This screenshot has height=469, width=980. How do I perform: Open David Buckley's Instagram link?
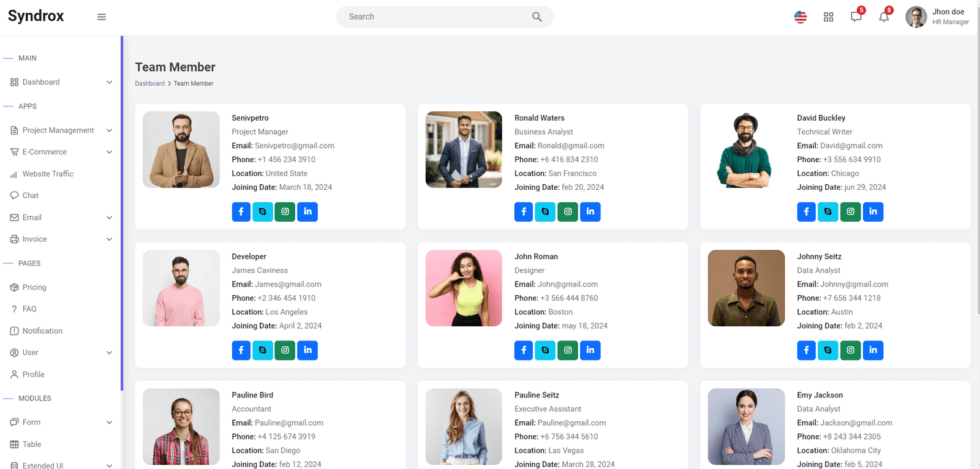coord(851,212)
